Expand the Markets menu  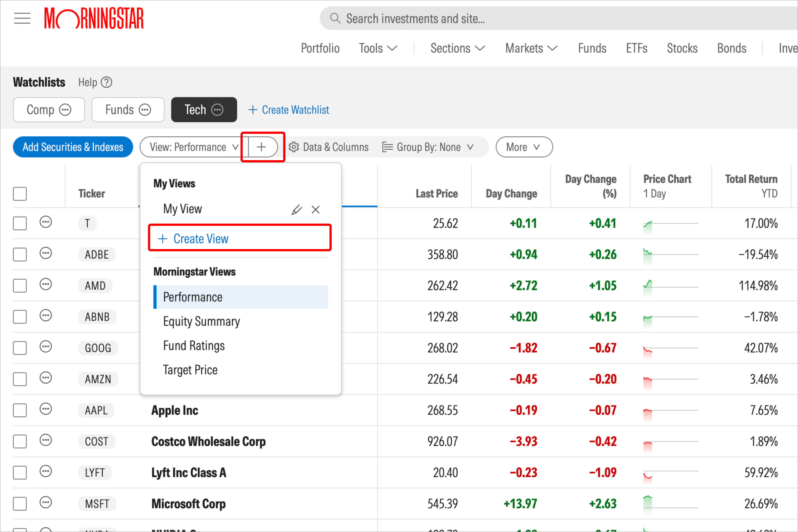pyautogui.click(x=531, y=48)
